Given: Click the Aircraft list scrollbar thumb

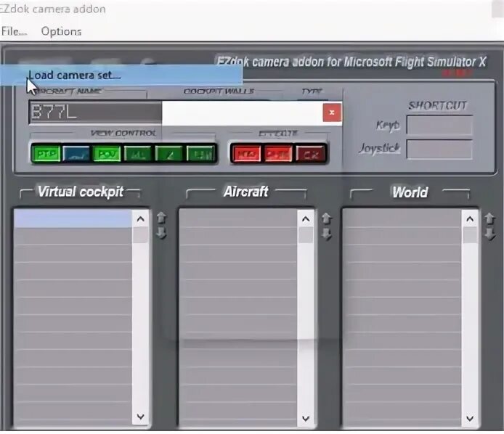Looking at the screenshot, I should (x=306, y=235).
